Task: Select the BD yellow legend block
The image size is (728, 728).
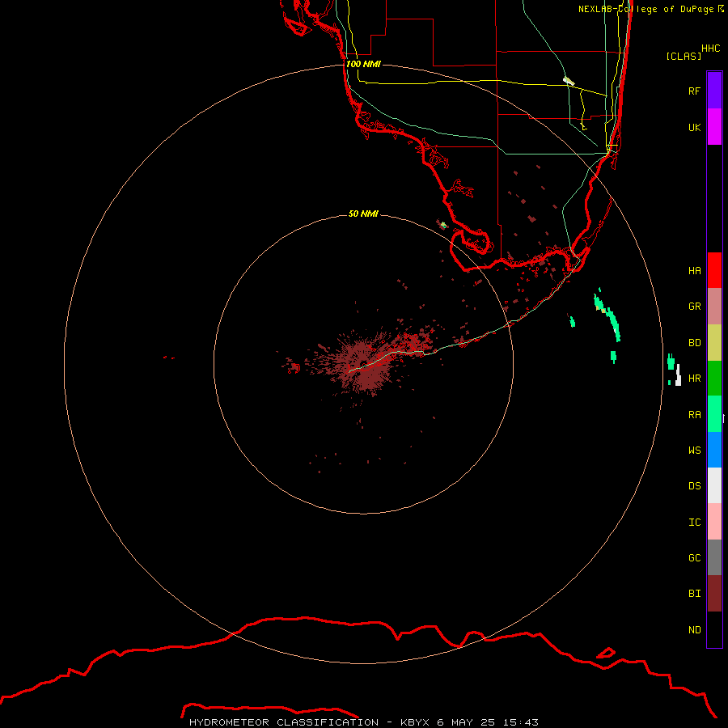Action: click(x=714, y=343)
